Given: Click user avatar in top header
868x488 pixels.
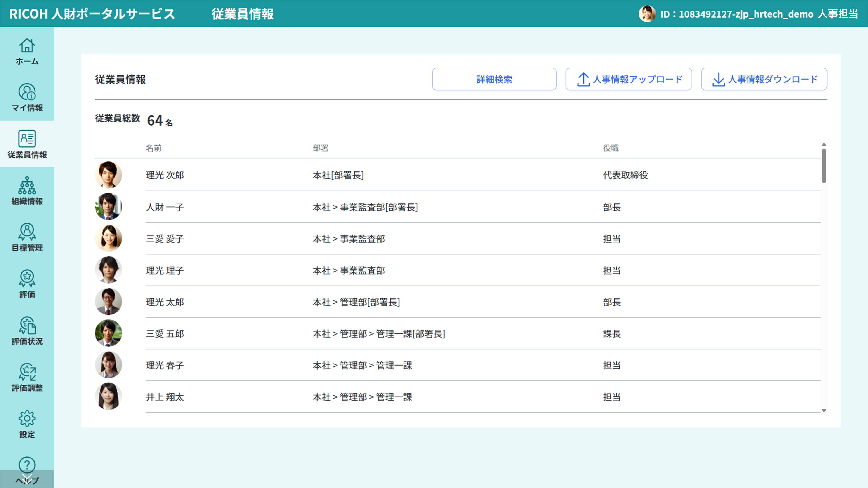Looking at the screenshot, I should 647,14.
